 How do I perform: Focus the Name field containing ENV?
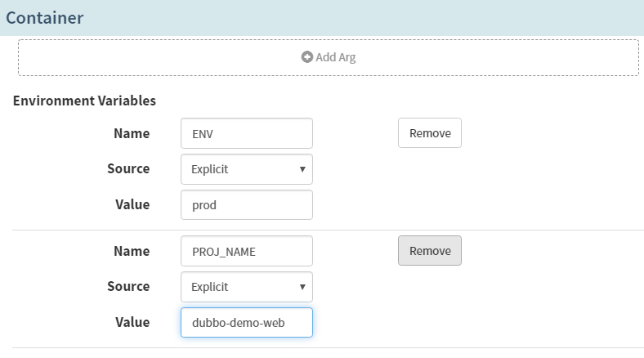tap(246, 133)
